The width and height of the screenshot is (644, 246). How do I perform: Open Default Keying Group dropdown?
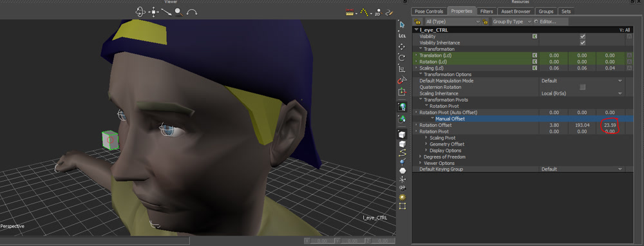pos(582,169)
